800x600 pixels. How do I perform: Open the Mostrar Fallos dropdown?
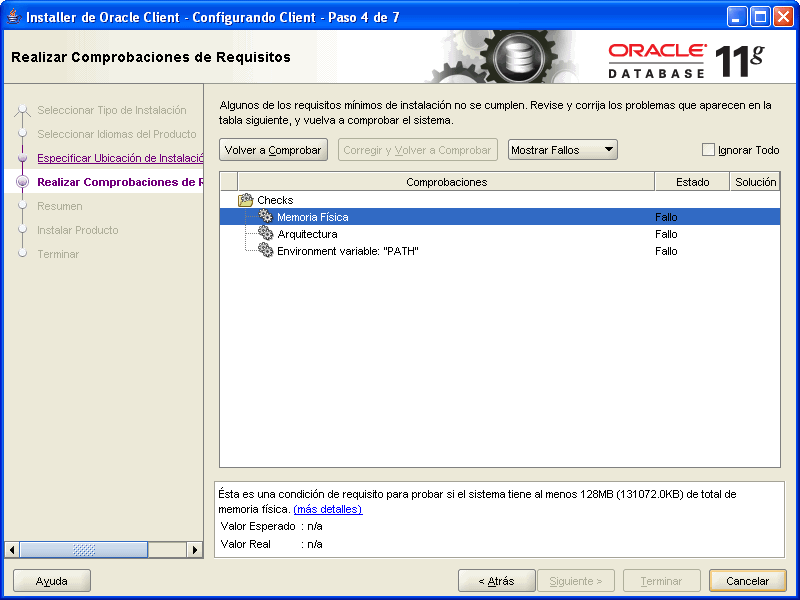[563, 150]
